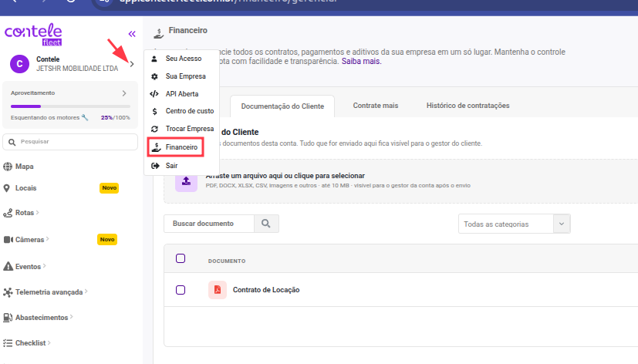Click the Aproveitamento progress bar
The image size is (638, 364).
tap(70, 106)
